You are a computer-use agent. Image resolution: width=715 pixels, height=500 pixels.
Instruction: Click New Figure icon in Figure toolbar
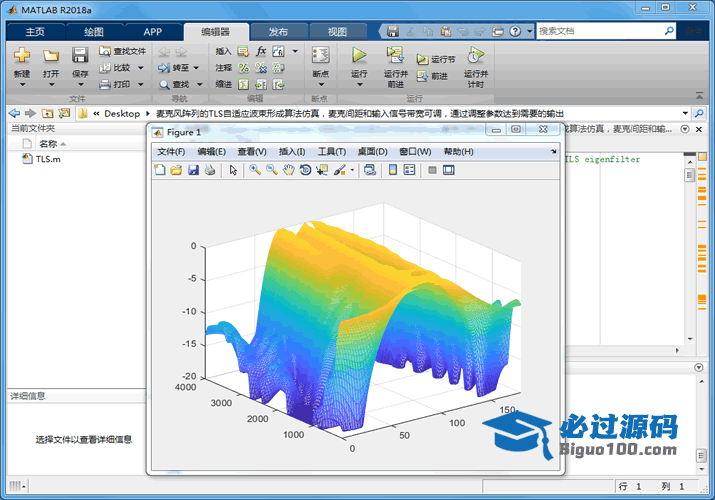point(161,170)
